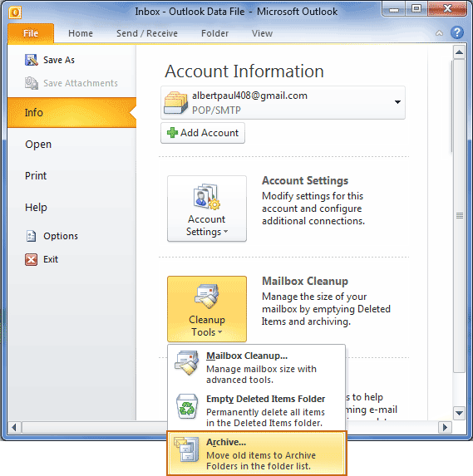Click Save As text in File menu
Image resolution: width=473 pixels, height=476 pixels.
pyautogui.click(x=59, y=60)
